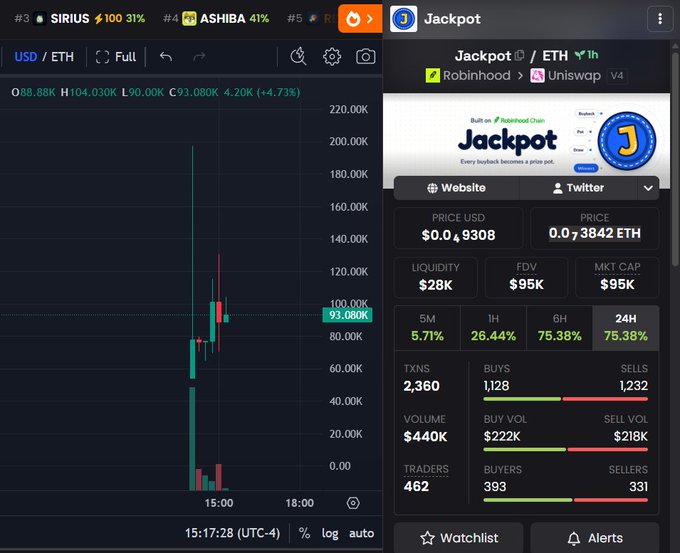Open the SIRIUS trending token
This screenshot has height=553, width=680.
tap(79, 19)
